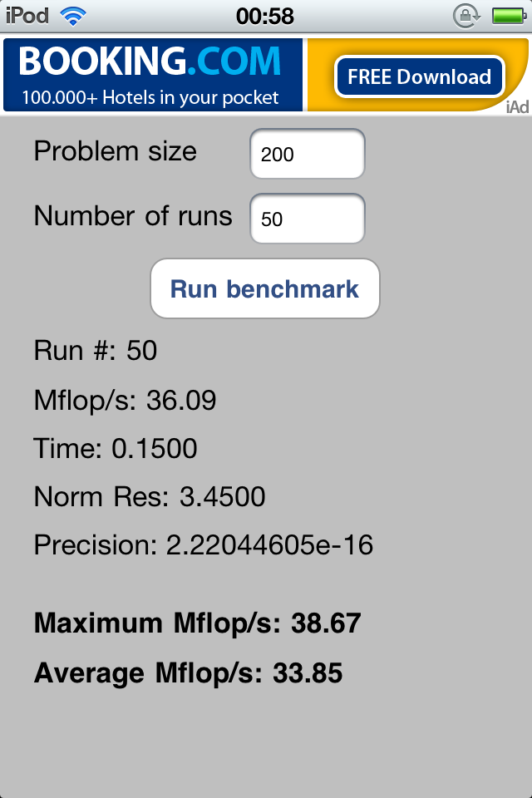Click the Run benchmark button
532x798 pixels.
(x=264, y=288)
